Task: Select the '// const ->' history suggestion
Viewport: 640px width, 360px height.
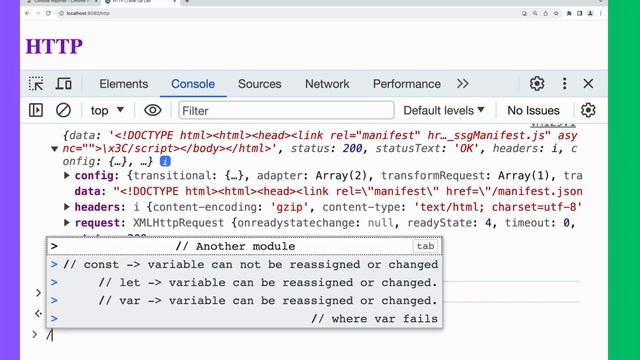Action: [x=244, y=264]
